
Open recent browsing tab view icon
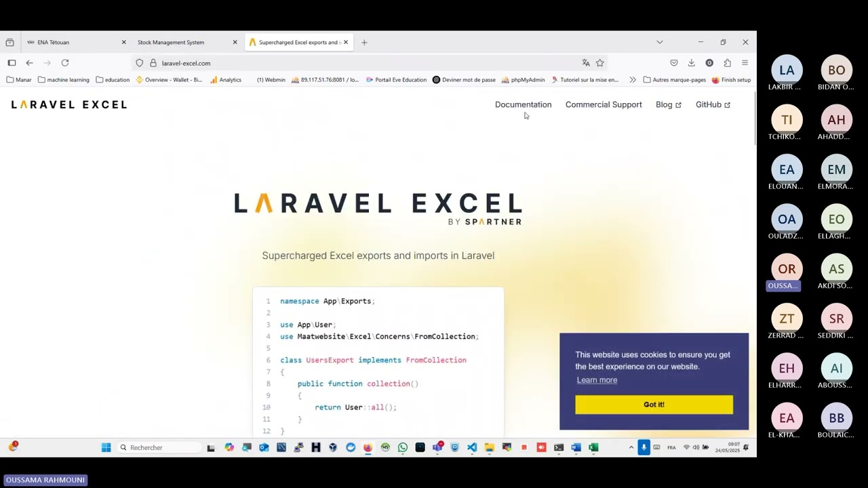click(x=9, y=42)
